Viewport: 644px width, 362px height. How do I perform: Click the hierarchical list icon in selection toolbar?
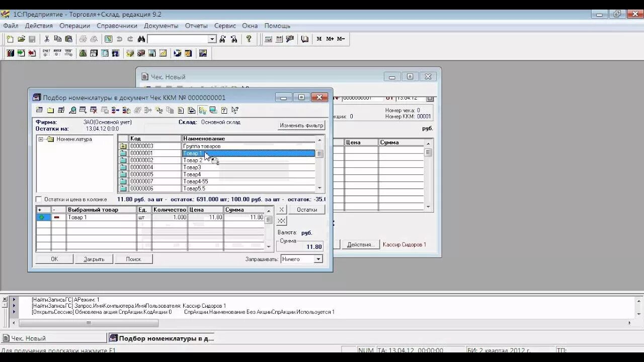pos(202,111)
